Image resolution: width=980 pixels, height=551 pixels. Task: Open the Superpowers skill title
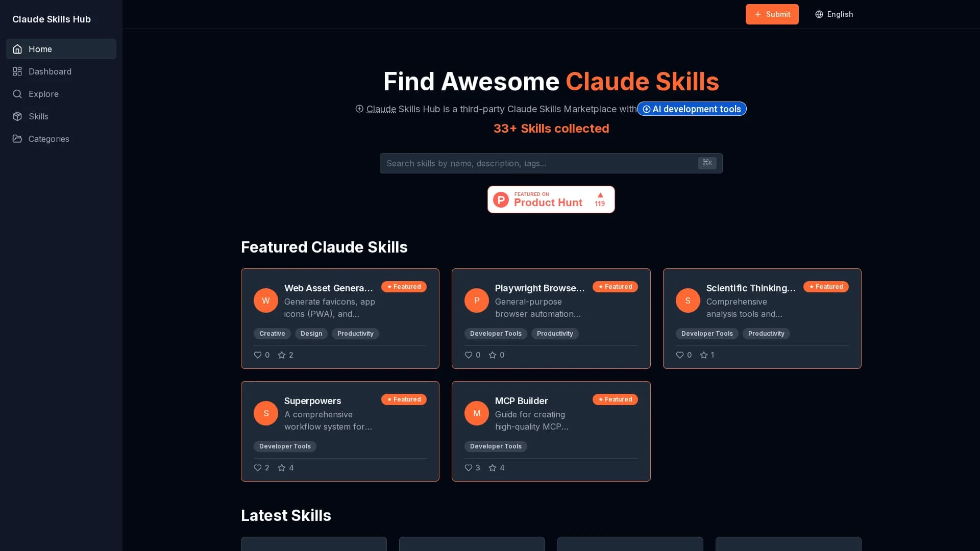pos(312,401)
